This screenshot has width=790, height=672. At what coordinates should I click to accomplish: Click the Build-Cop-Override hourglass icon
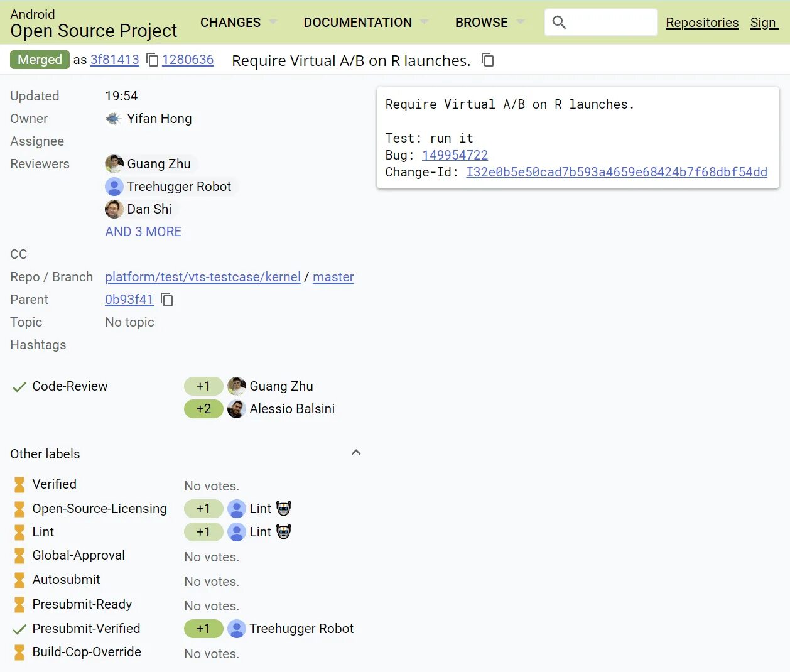pyautogui.click(x=19, y=653)
